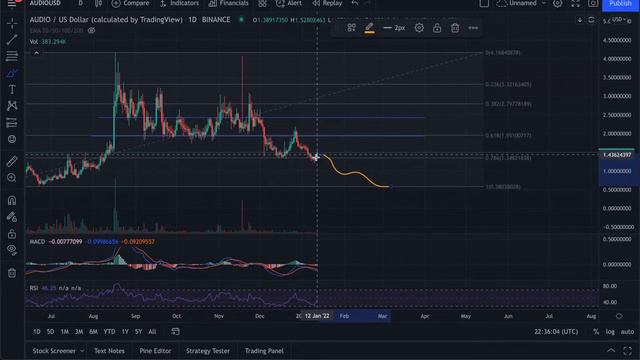Toggle magnet mode in left toolbar

pyautogui.click(x=12, y=200)
